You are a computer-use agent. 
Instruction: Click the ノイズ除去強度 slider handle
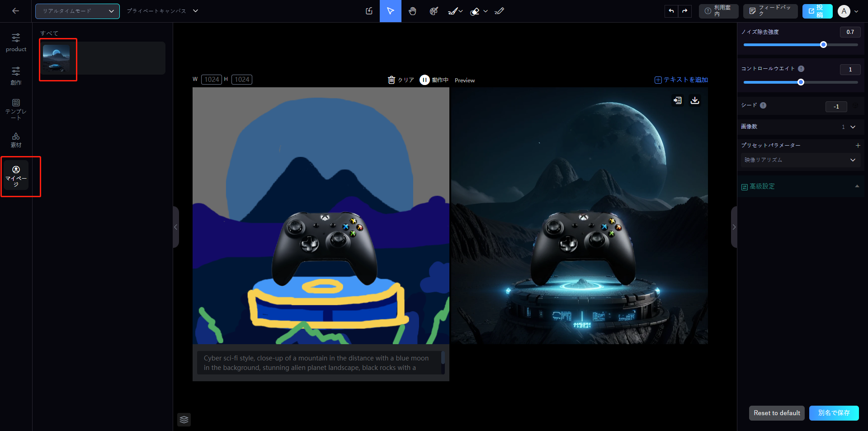tap(823, 45)
